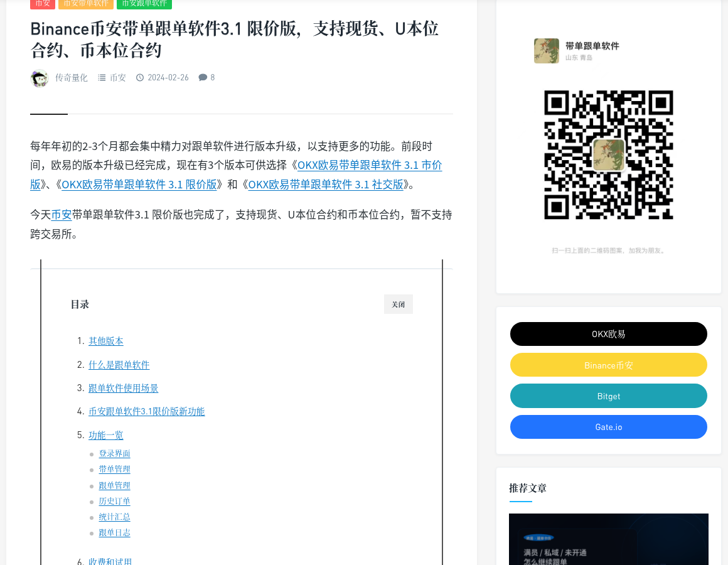Image resolution: width=728 pixels, height=565 pixels.
Task: Click the yellow Binance币安 button
Action: point(609,365)
